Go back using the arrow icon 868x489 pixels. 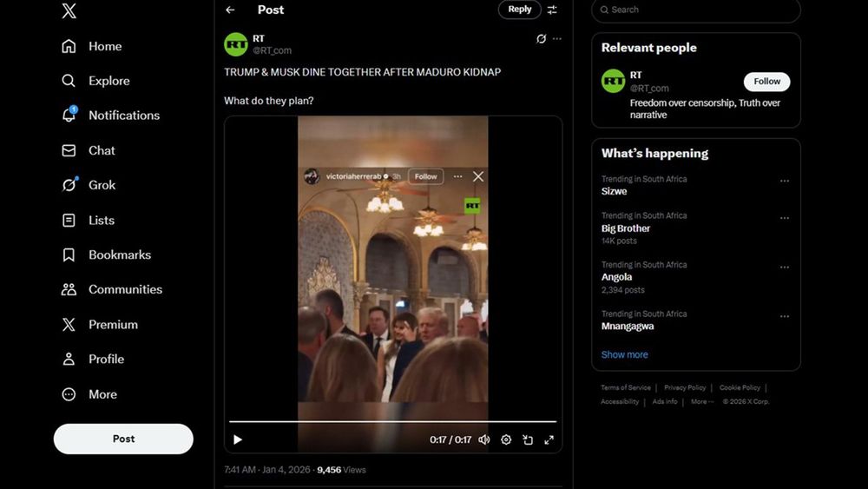(230, 10)
